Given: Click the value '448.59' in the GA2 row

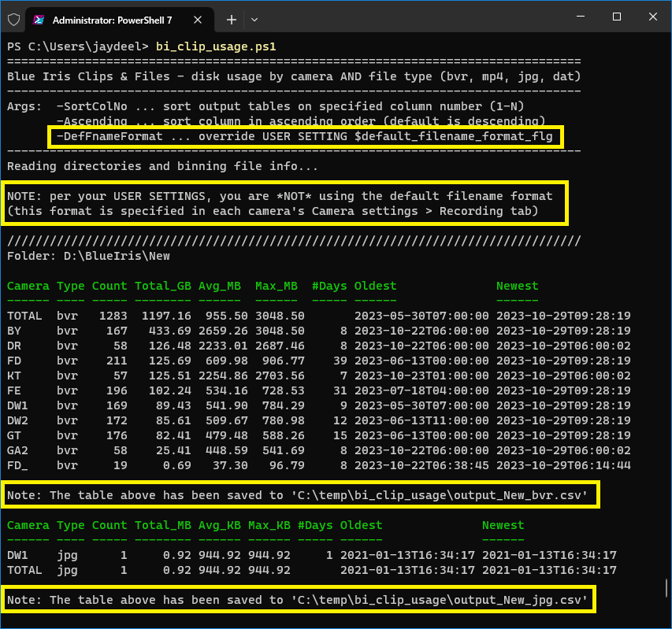Looking at the screenshot, I should (x=227, y=450).
